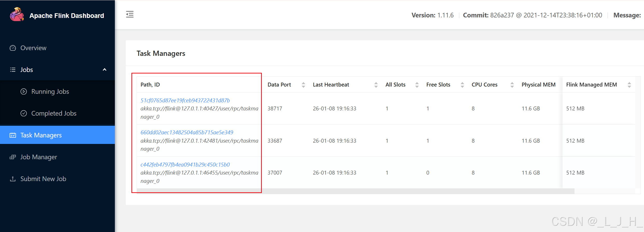The height and width of the screenshot is (232, 644).
Task: Open Overview in the sidebar
Action: coord(57,48)
